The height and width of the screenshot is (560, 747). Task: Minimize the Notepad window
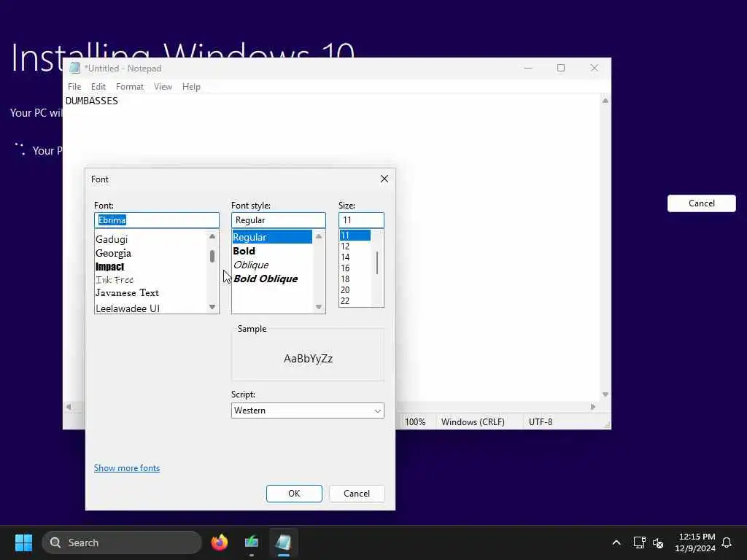tap(528, 68)
